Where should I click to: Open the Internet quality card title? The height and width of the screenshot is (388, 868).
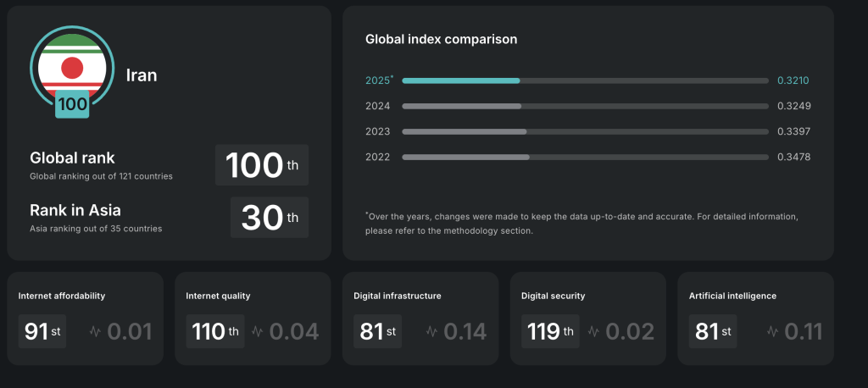pyautogui.click(x=218, y=296)
